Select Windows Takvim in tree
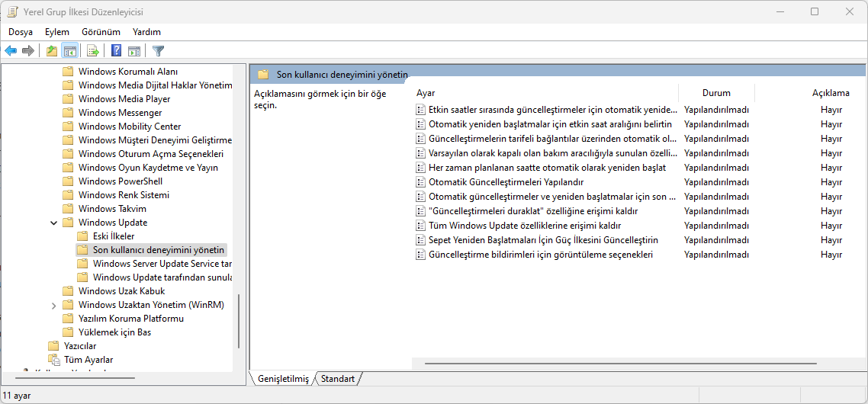Image resolution: width=868 pixels, height=404 pixels. point(112,209)
